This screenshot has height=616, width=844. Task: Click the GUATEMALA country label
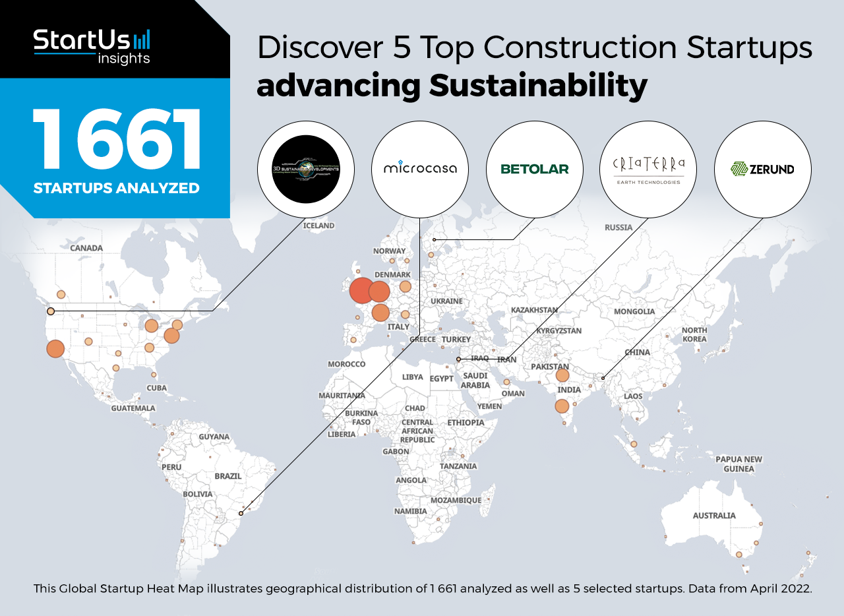tap(133, 408)
